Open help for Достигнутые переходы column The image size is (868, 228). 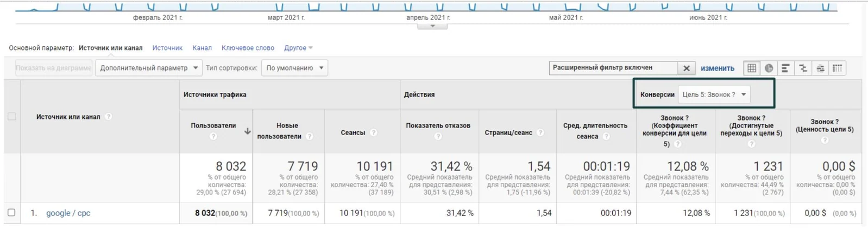point(751,144)
